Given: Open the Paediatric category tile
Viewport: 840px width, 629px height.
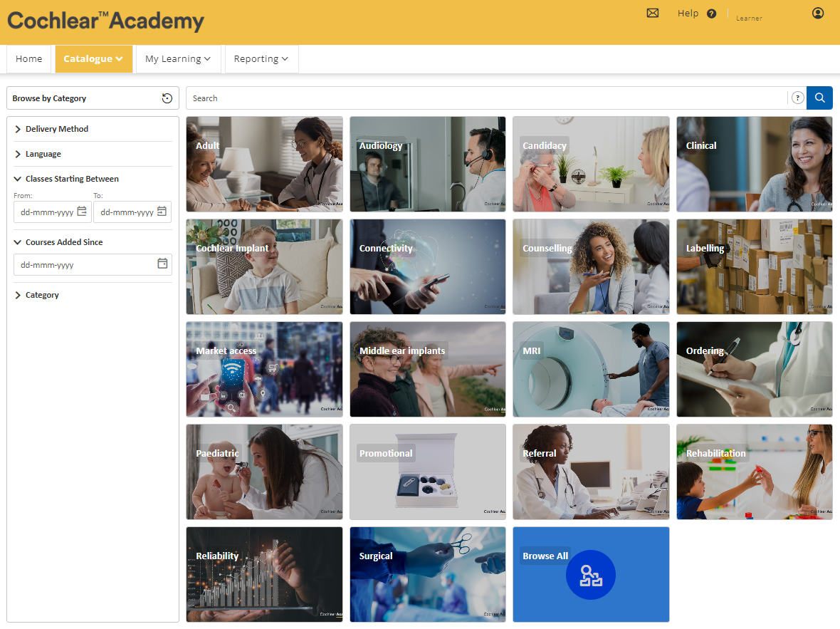Looking at the screenshot, I should [x=265, y=472].
